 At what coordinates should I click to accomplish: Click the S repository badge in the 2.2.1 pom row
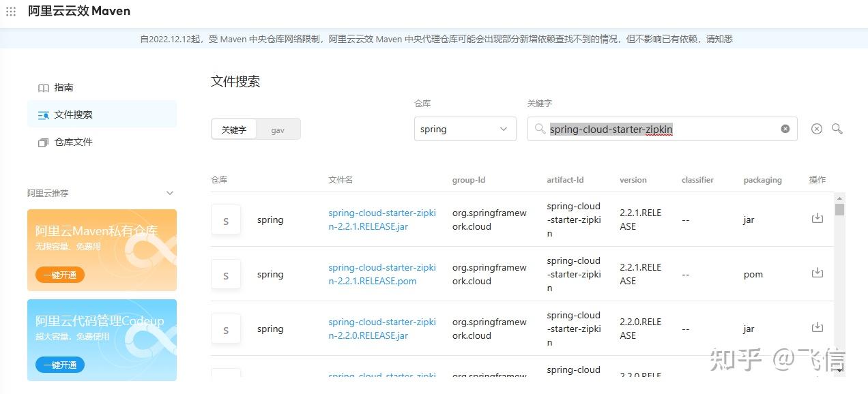(x=226, y=274)
